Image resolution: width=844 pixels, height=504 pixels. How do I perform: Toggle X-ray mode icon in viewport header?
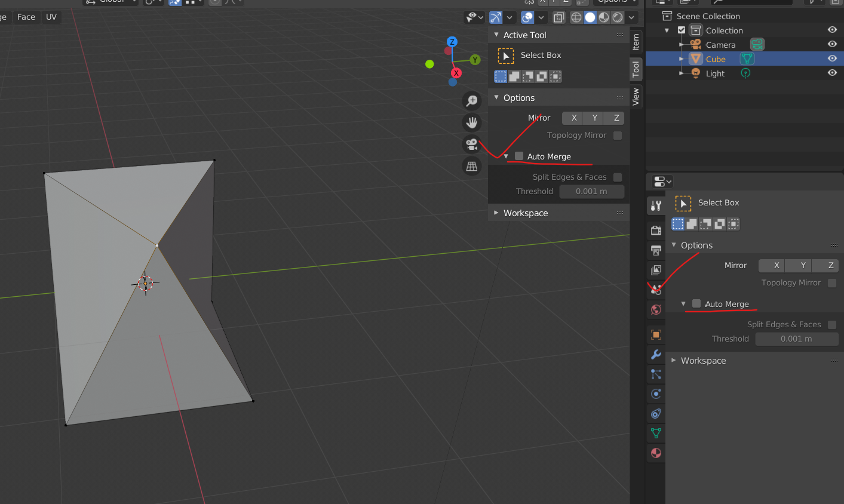click(558, 17)
